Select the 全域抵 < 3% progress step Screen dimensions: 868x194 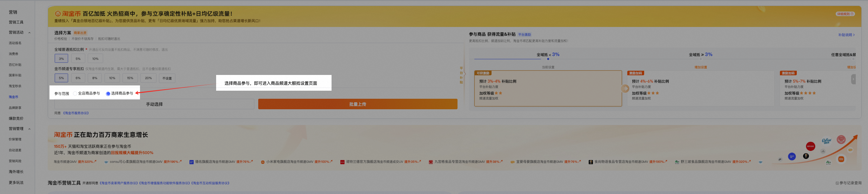point(548,55)
